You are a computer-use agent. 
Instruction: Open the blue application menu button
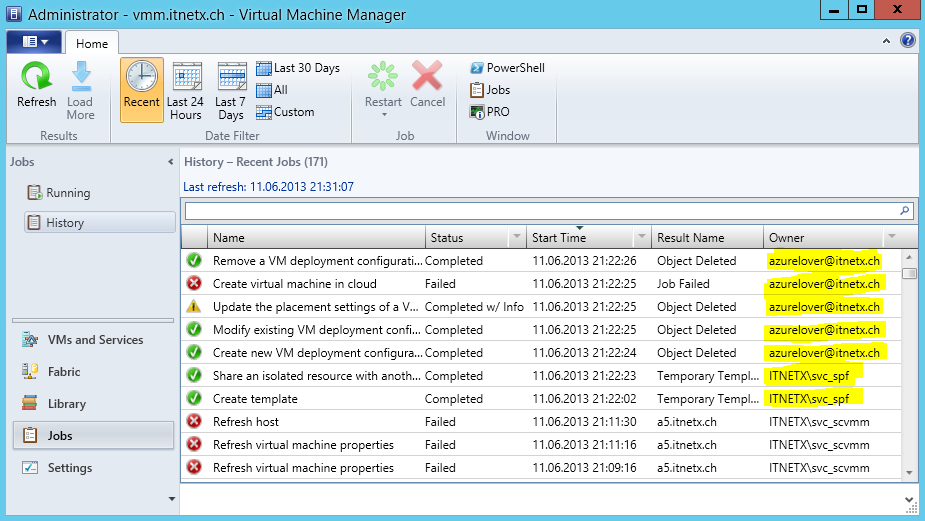pyautogui.click(x=34, y=42)
